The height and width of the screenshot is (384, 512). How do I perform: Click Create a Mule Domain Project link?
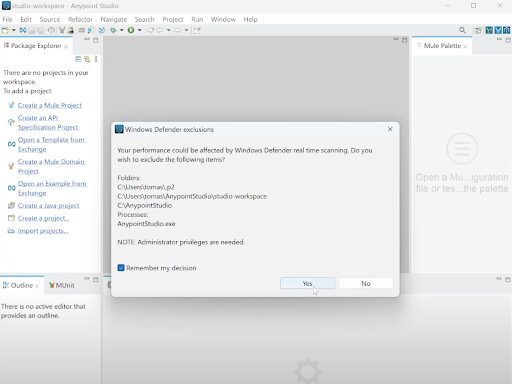(51, 166)
